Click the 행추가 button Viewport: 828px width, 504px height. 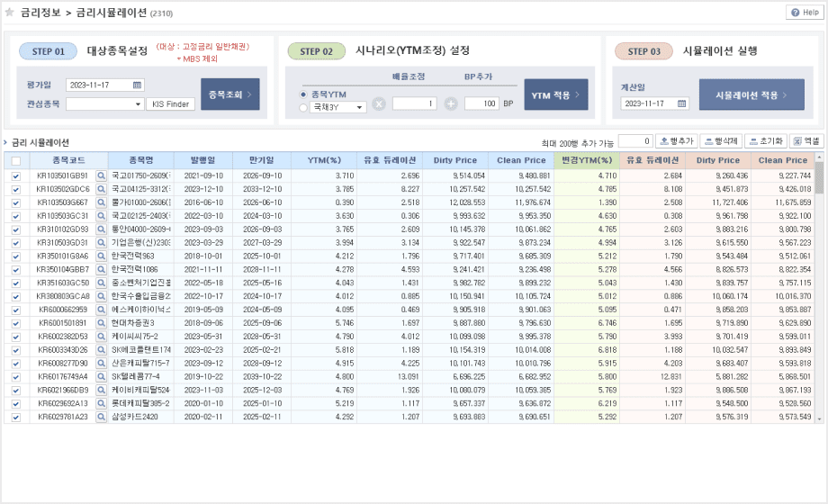tap(677, 141)
